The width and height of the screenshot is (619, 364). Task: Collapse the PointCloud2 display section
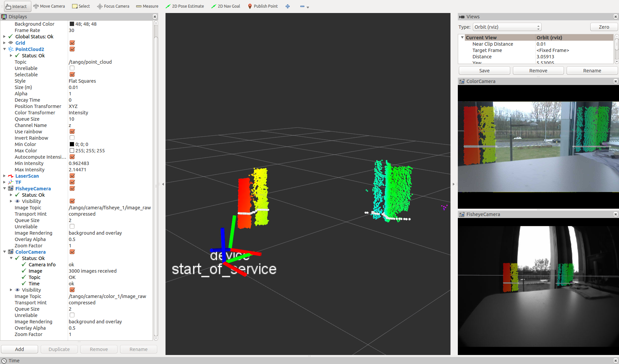pyautogui.click(x=4, y=49)
